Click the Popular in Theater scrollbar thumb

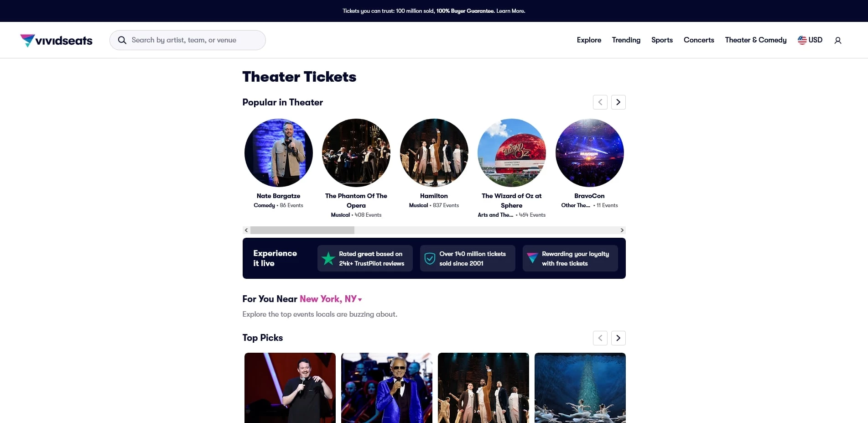click(302, 230)
